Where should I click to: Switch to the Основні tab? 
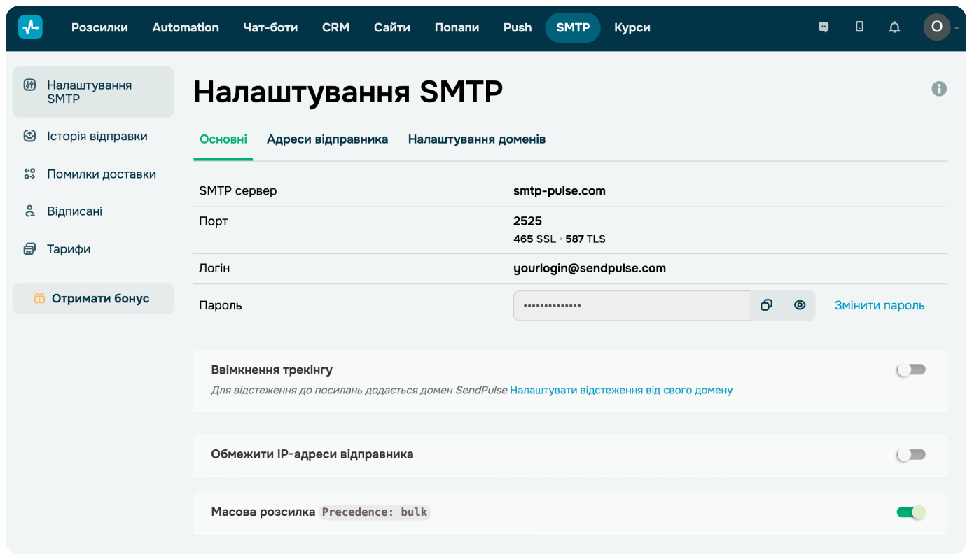(x=223, y=139)
